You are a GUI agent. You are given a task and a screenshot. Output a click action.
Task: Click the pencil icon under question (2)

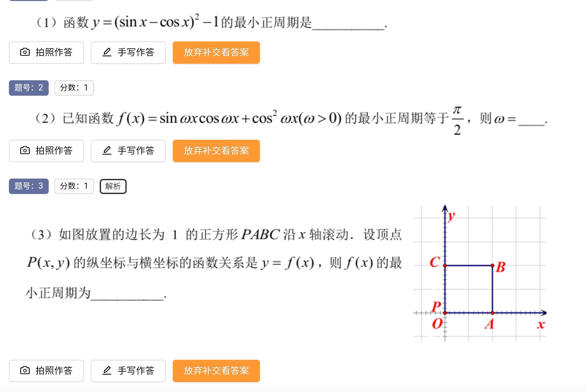(107, 150)
